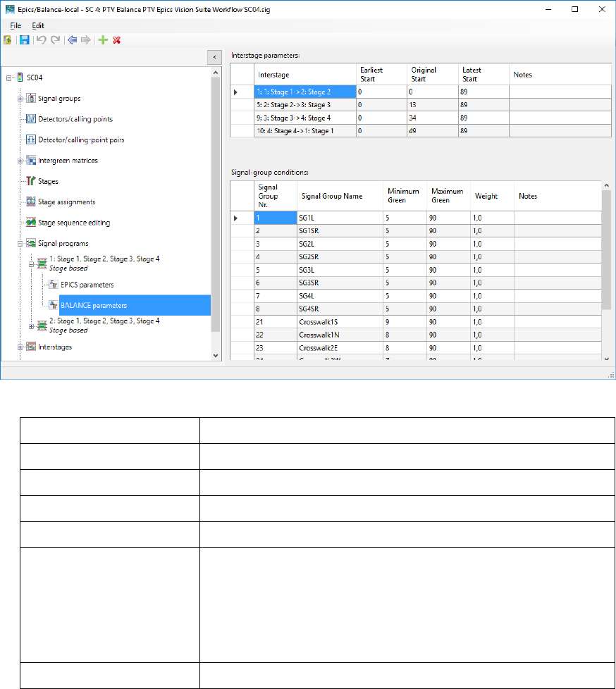616x689 pixels.
Task: Collapse the SC04 root node
Action: pyautogui.click(x=8, y=77)
